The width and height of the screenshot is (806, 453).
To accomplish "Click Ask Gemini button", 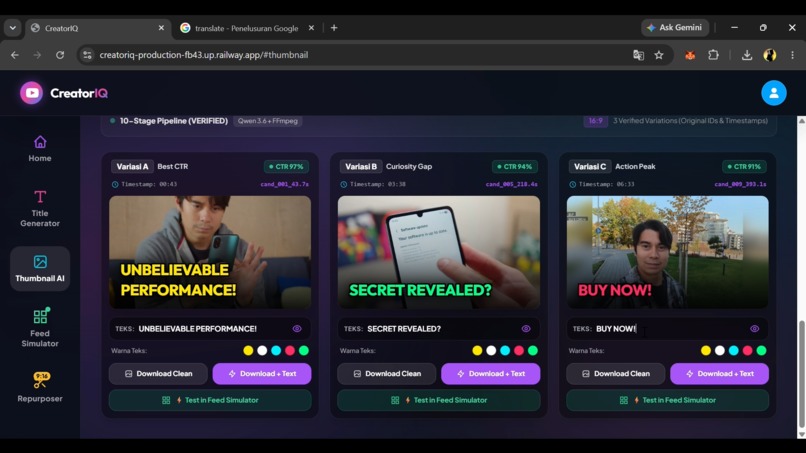I will click(x=675, y=28).
